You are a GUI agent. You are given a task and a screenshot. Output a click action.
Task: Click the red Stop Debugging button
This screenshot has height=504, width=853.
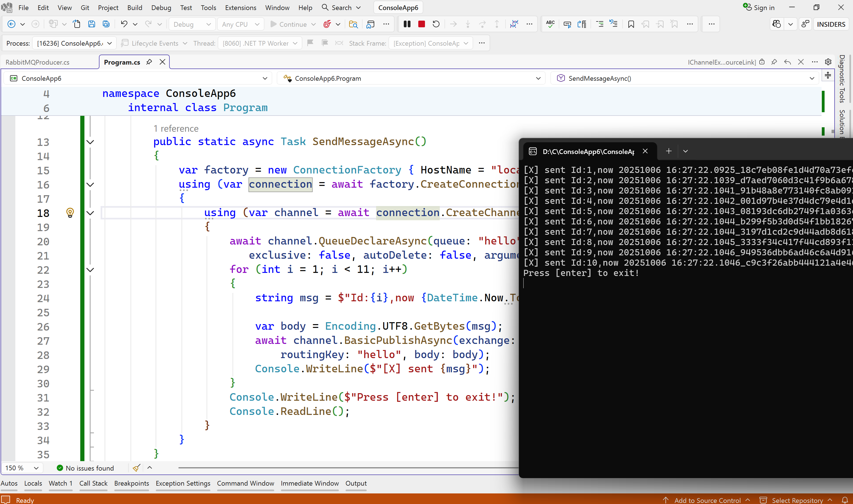coord(421,24)
